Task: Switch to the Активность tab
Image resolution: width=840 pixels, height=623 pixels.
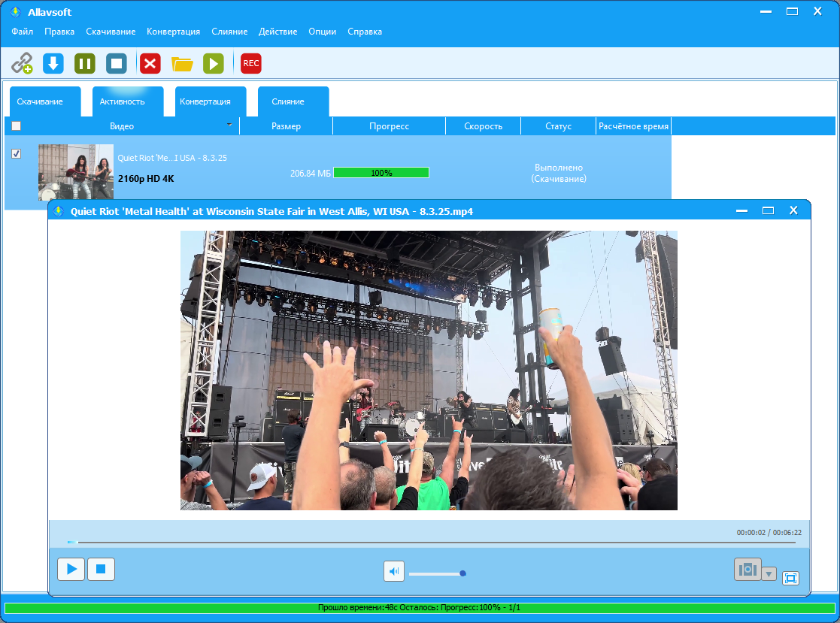Action: [128, 101]
